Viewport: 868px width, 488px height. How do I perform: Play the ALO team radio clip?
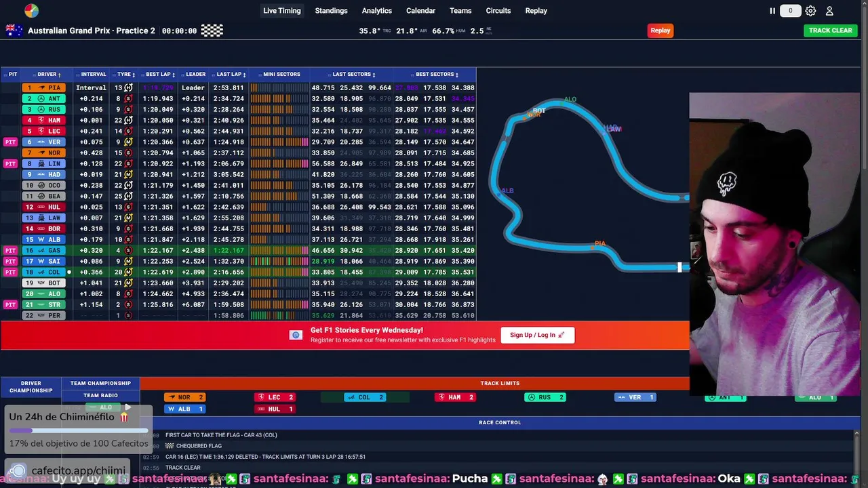coord(127,407)
